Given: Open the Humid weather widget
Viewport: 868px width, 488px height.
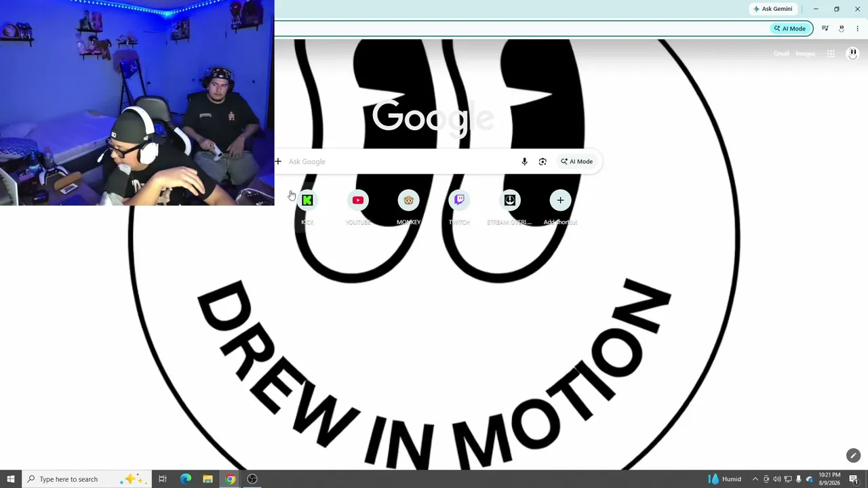Looking at the screenshot, I should (x=725, y=479).
